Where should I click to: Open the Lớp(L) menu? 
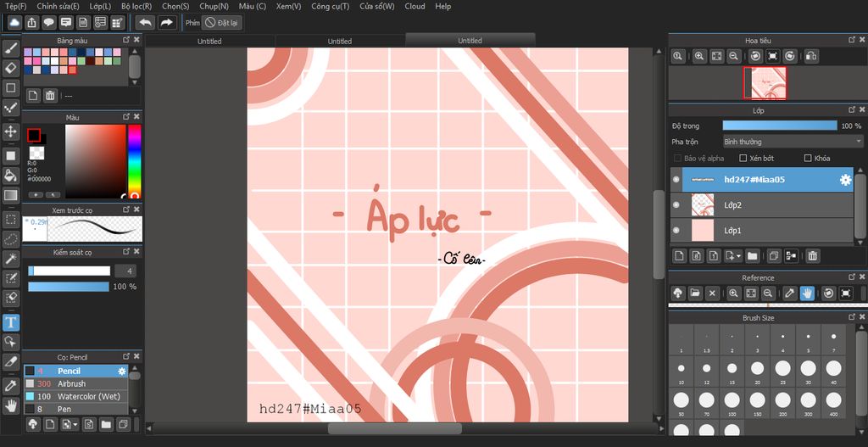(100, 6)
